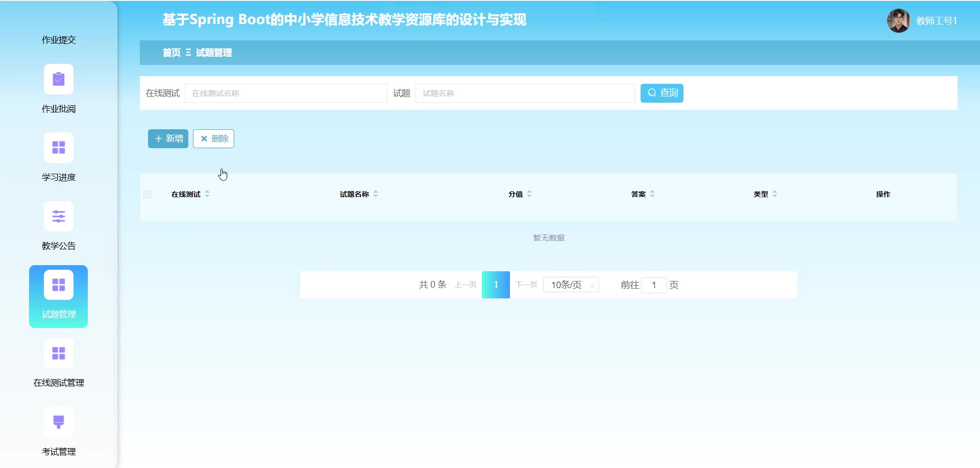980x468 pixels.
Task: Focus the 试题名称 search field
Action: point(525,93)
